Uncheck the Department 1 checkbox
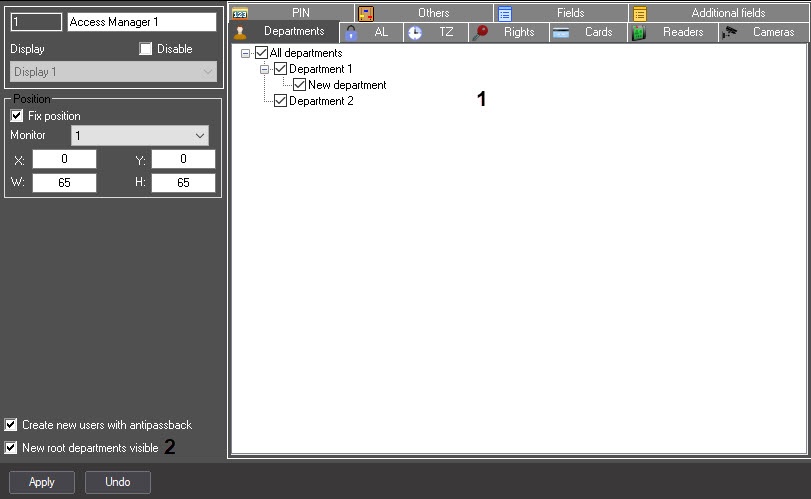 [x=280, y=69]
